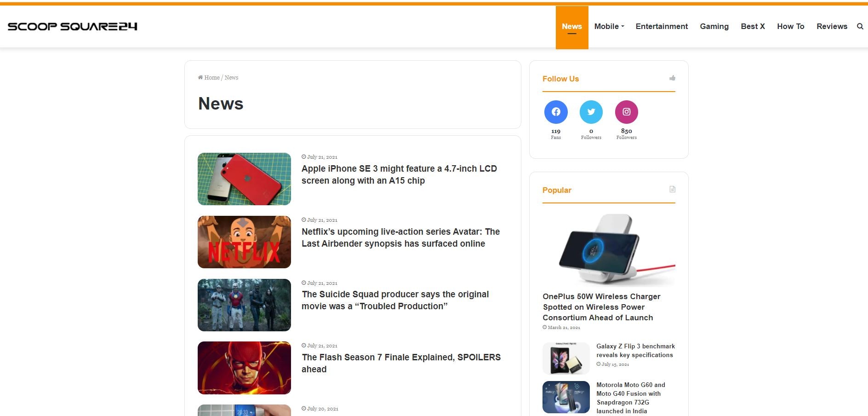868x416 pixels.
Task: Click the Motorola Moto G60 thumbnail
Action: 566,397
